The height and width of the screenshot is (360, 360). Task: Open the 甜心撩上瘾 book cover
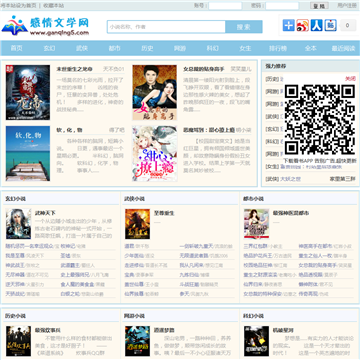click(x=155, y=153)
